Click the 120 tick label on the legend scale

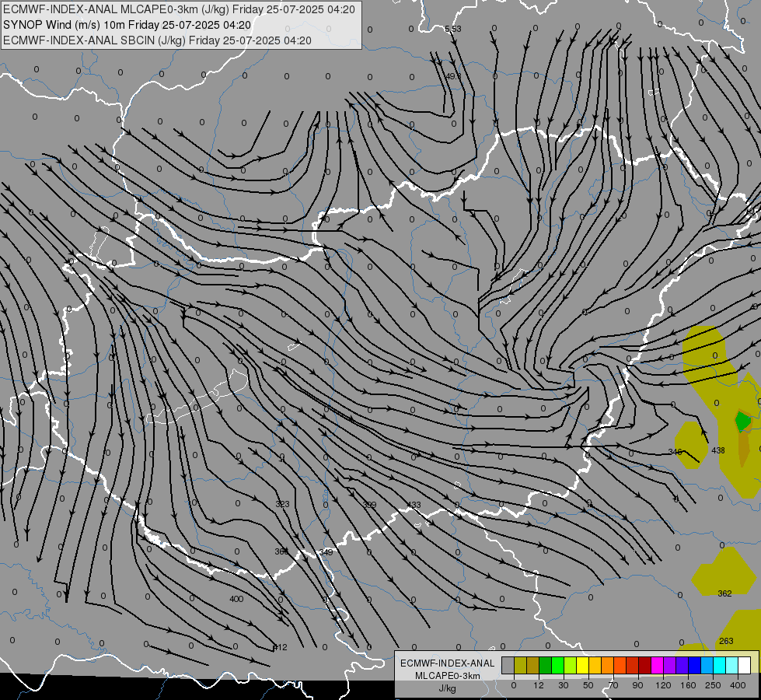click(663, 685)
